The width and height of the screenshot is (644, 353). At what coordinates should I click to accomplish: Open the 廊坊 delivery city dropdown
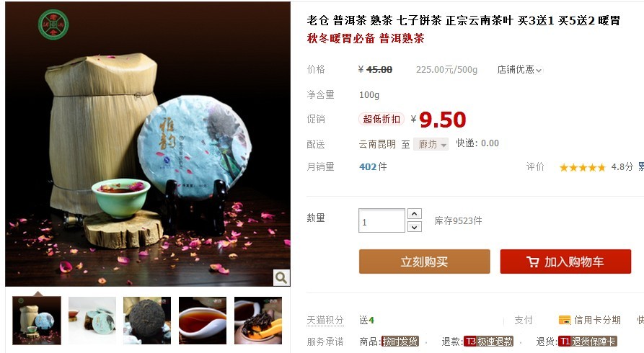coord(431,144)
